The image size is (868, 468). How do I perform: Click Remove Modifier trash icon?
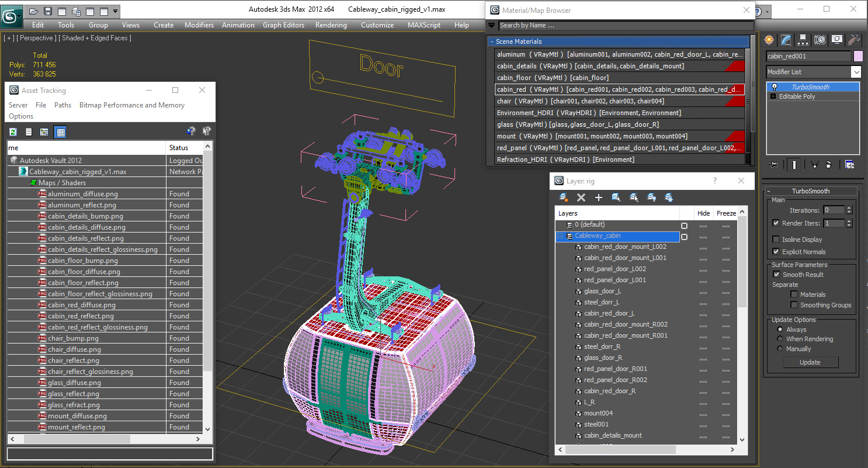tap(829, 165)
